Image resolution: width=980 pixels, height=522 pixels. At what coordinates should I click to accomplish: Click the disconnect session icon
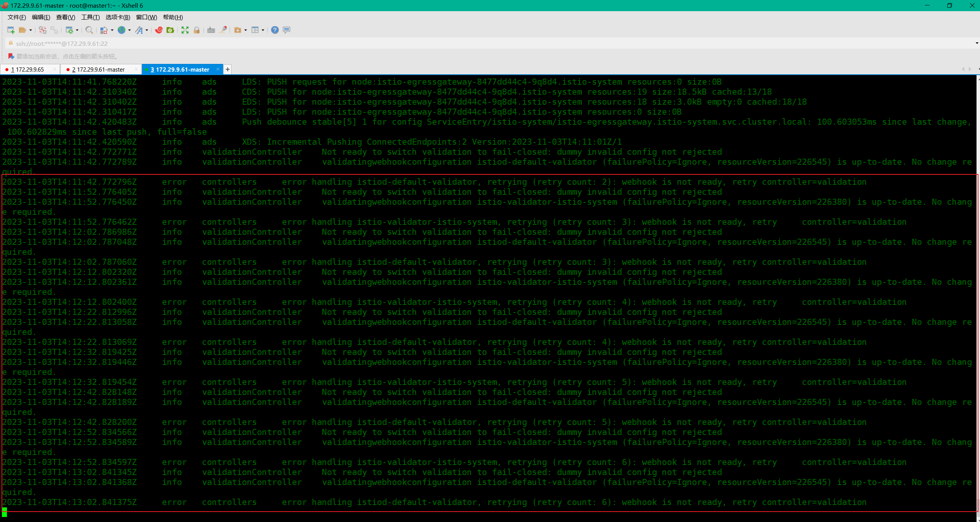(x=43, y=30)
